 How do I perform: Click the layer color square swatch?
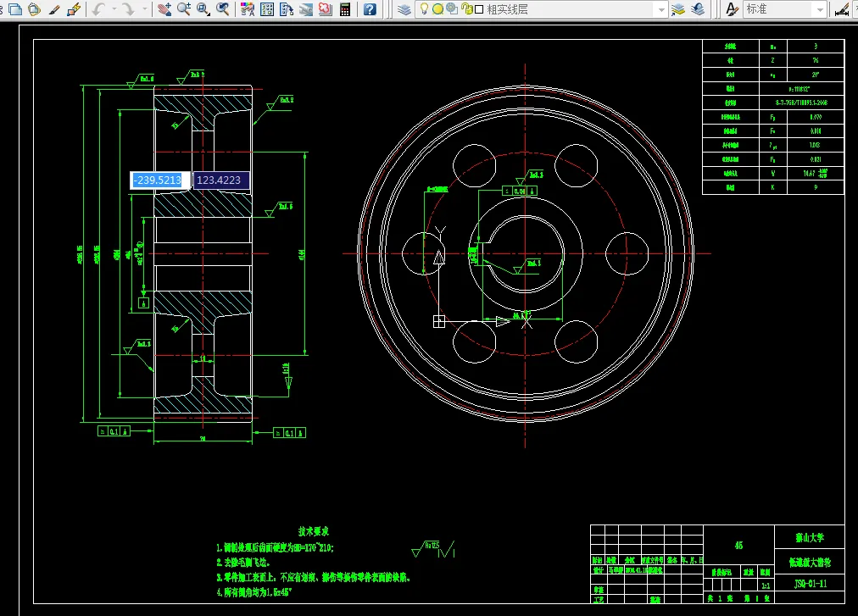click(x=479, y=9)
